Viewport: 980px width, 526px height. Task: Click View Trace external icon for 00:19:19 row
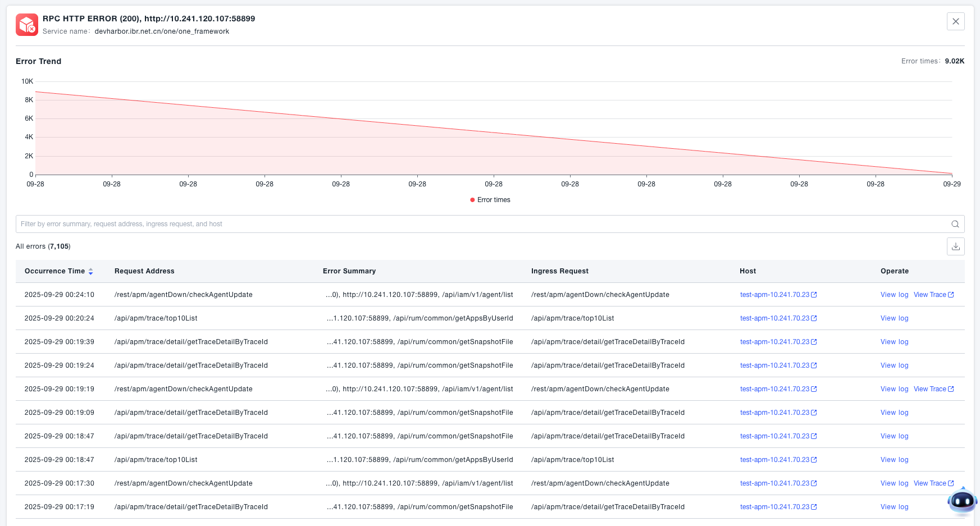point(951,389)
